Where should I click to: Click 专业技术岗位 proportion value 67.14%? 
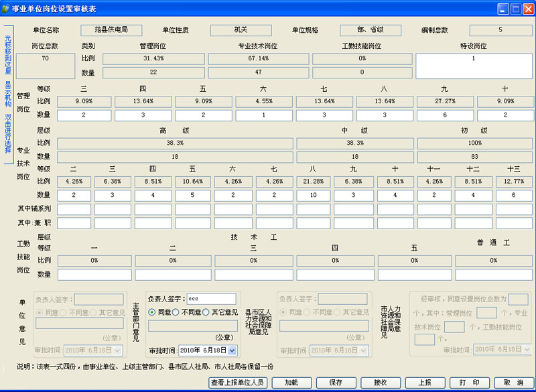coord(259,59)
